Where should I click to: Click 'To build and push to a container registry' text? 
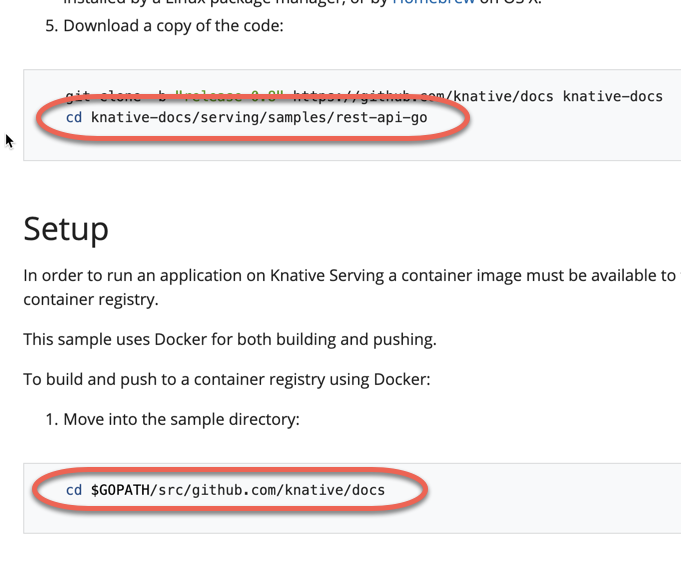tap(227, 379)
